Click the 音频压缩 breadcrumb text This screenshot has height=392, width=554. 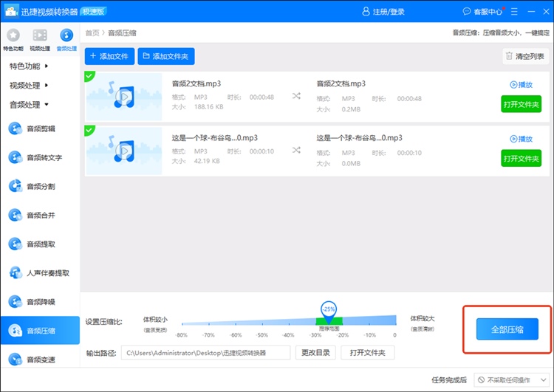[x=122, y=33]
